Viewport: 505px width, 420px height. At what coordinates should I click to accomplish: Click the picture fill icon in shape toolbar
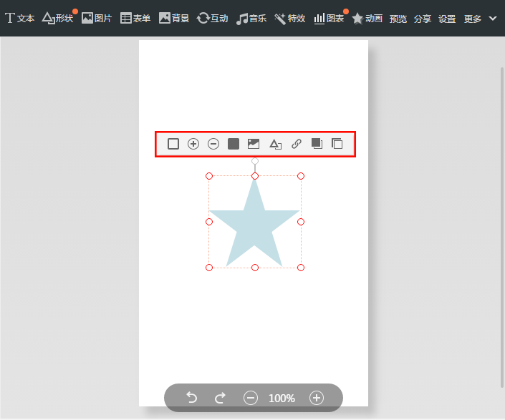tap(254, 144)
